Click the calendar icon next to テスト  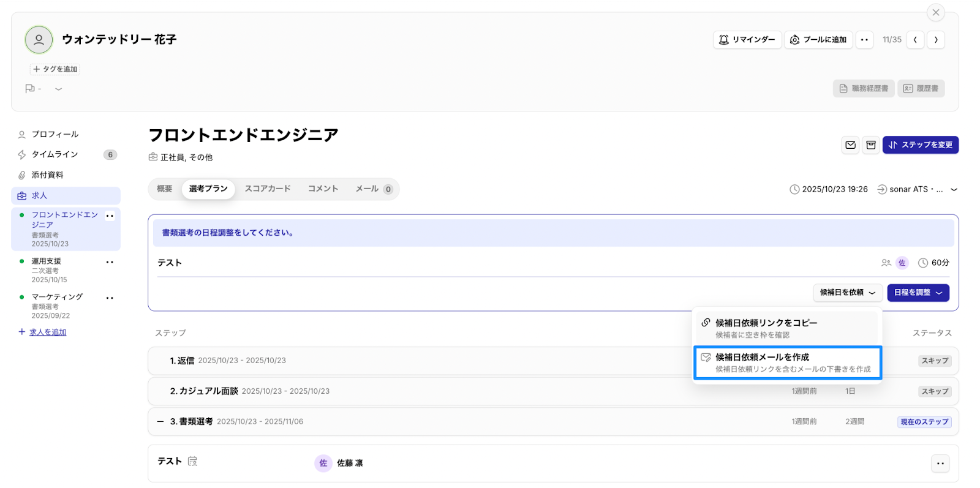192,461
